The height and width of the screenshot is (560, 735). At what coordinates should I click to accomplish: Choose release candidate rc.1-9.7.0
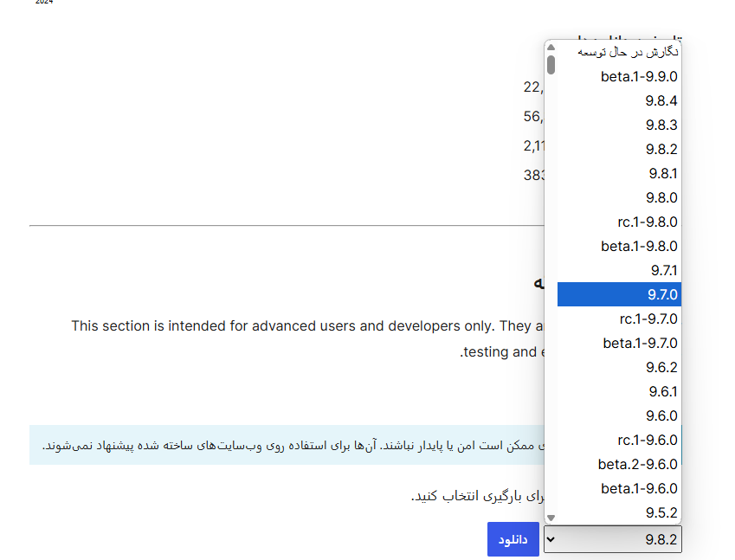(x=619, y=319)
